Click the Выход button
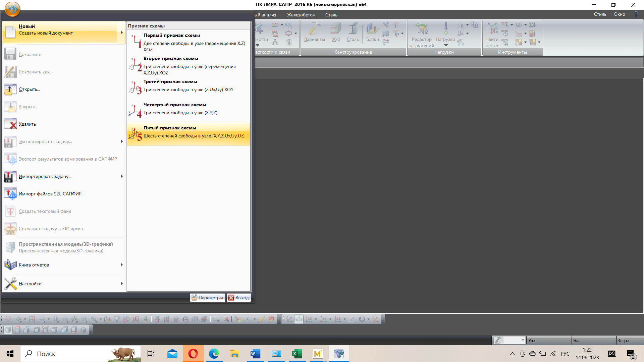Viewport: 644px width, 362px height. point(239,298)
